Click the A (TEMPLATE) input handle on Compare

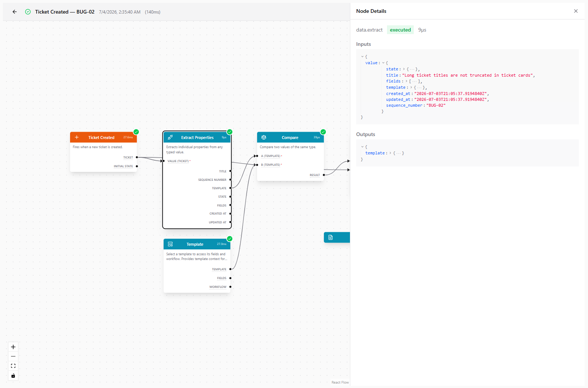coord(257,156)
